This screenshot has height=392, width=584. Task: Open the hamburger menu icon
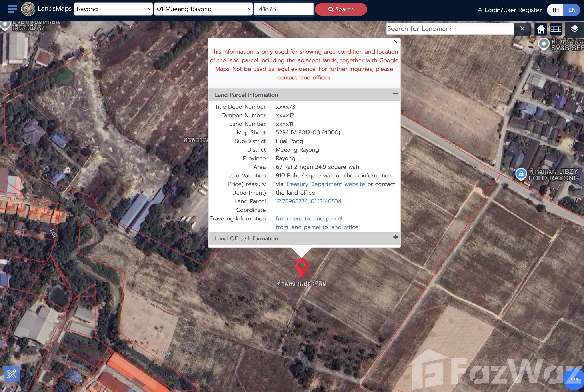(12, 9)
